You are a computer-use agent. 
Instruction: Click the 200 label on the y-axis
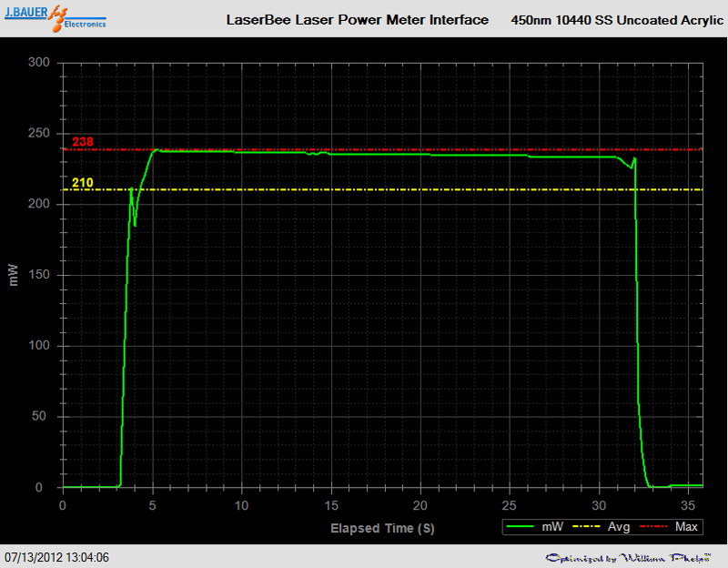39,203
